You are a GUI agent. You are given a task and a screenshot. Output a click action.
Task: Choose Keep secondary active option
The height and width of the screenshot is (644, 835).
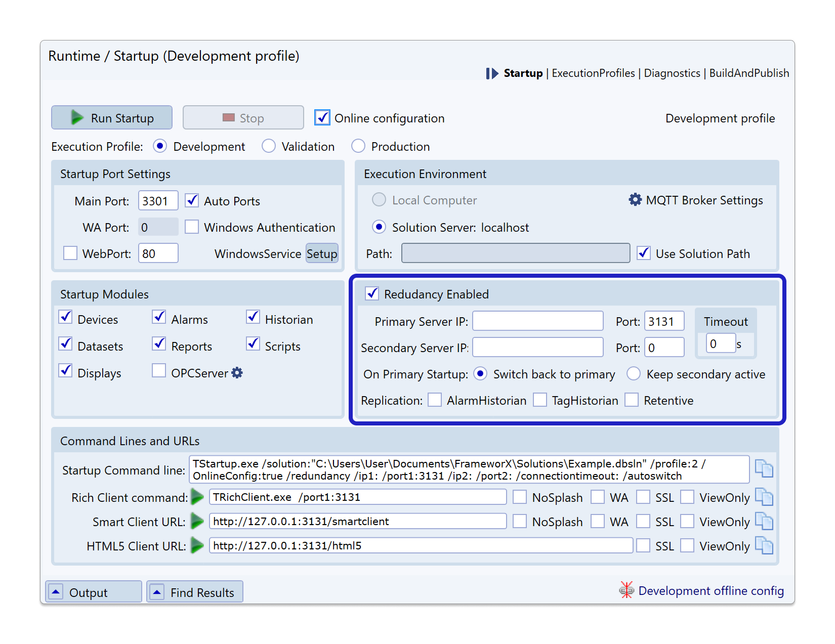tap(634, 374)
